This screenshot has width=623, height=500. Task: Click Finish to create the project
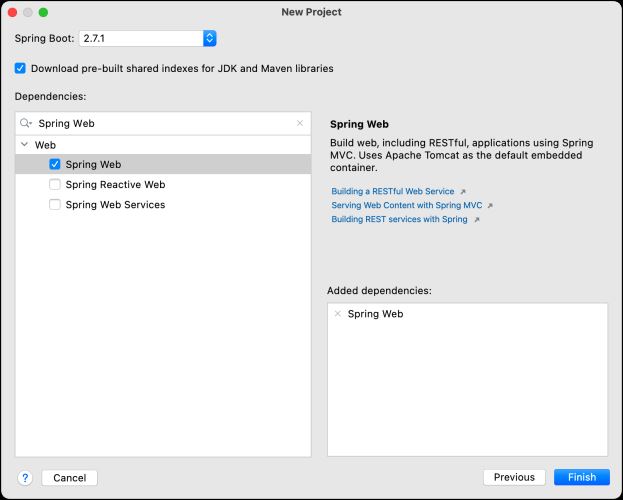pos(582,477)
